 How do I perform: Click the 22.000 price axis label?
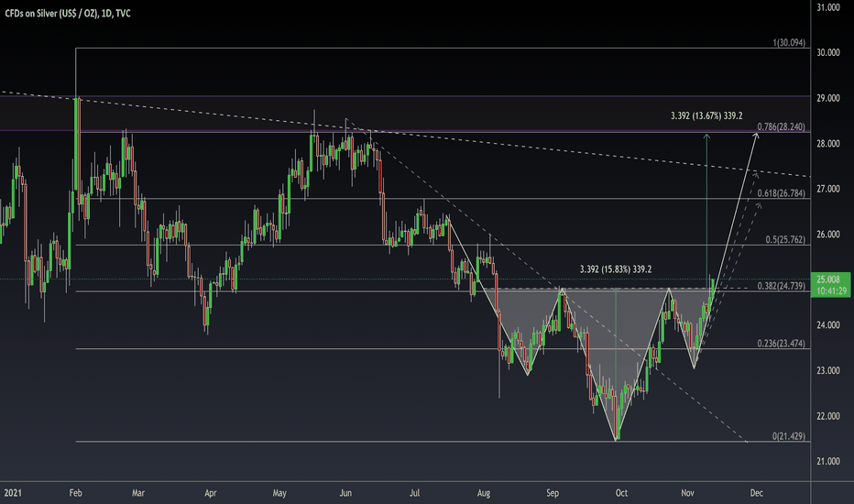827,416
